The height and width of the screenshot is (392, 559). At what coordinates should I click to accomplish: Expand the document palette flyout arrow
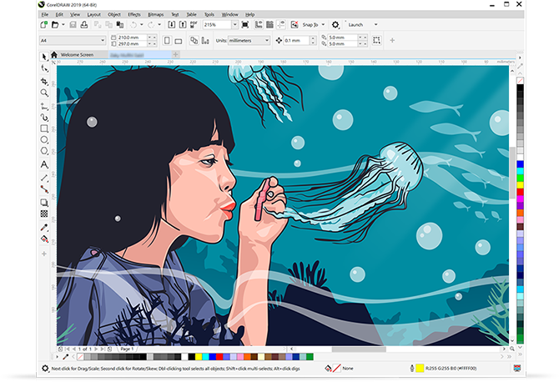tap(57, 356)
